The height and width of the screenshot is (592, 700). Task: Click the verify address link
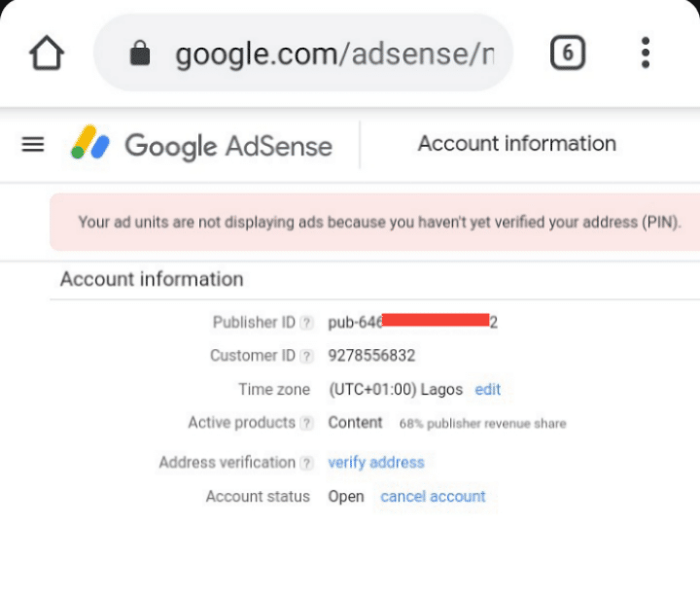pyautogui.click(x=376, y=463)
